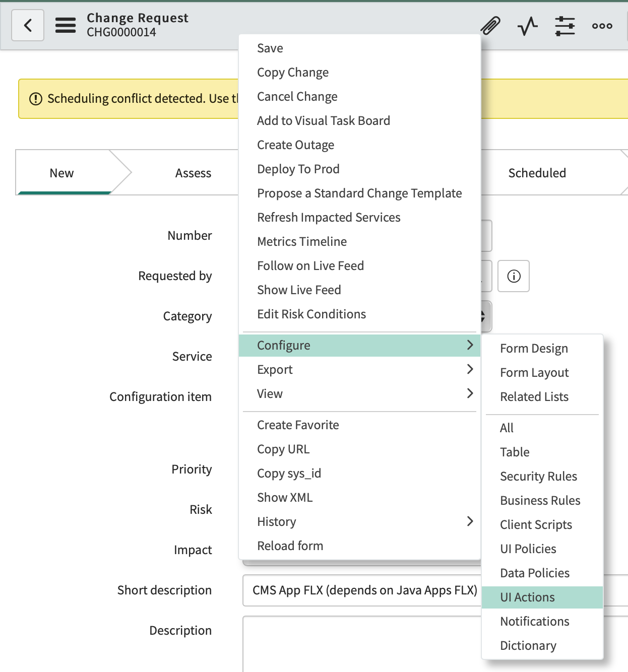This screenshot has width=628, height=672.
Task: Click the personalize form sliders icon
Action: (x=564, y=26)
